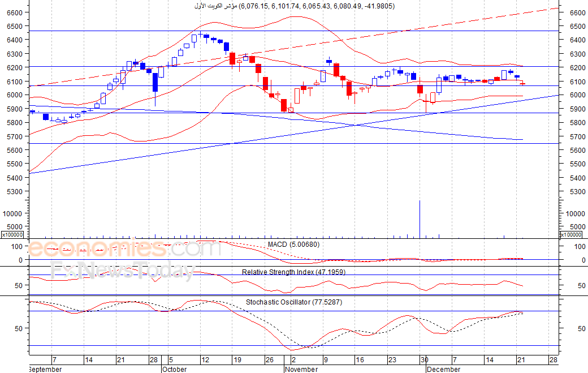Click the 6600 price level on right axis

pos(577,13)
